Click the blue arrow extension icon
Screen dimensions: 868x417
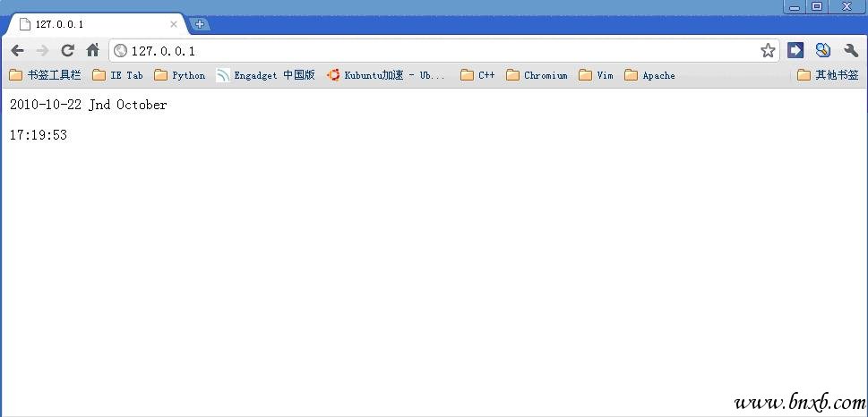coord(795,51)
